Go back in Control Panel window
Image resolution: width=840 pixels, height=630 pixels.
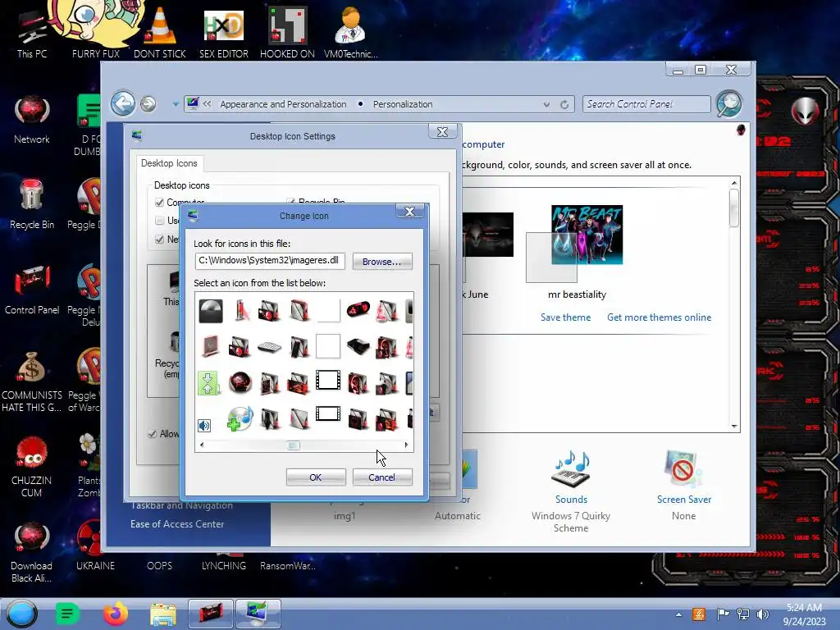(x=123, y=103)
